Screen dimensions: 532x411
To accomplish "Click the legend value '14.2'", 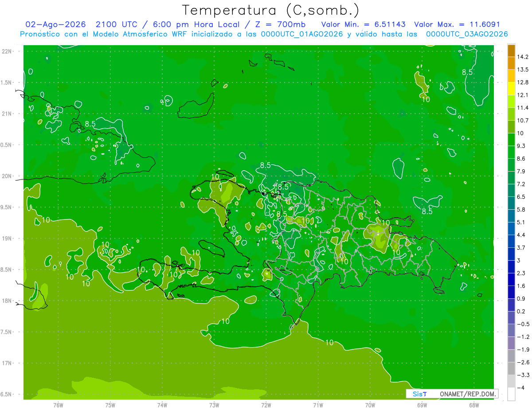I will point(523,57).
